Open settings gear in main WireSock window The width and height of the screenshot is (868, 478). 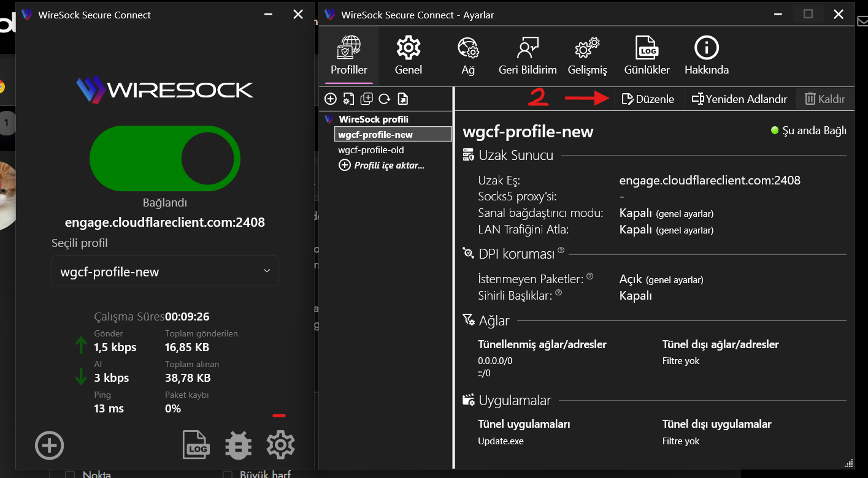pyautogui.click(x=280, y=445)
